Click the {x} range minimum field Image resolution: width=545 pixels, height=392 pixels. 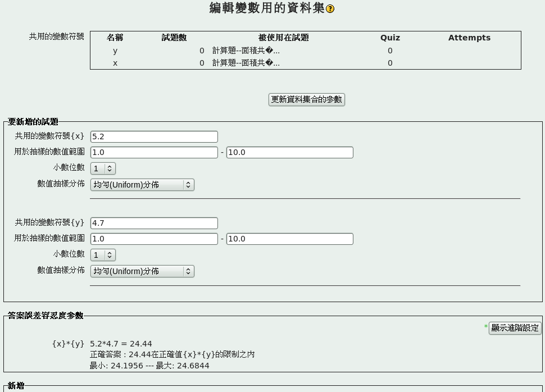click(x=154, y=152)
